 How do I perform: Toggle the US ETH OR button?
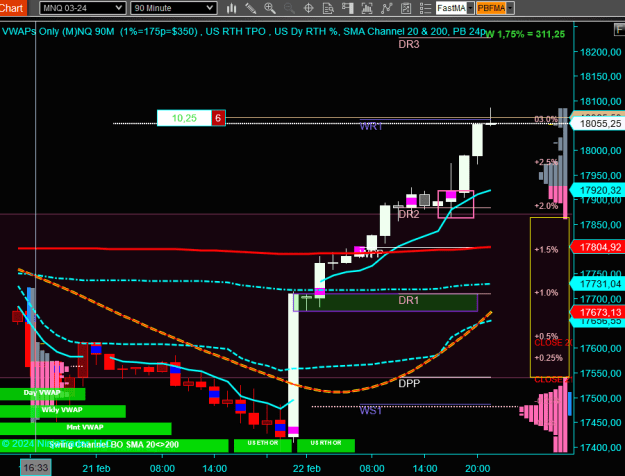263,445
